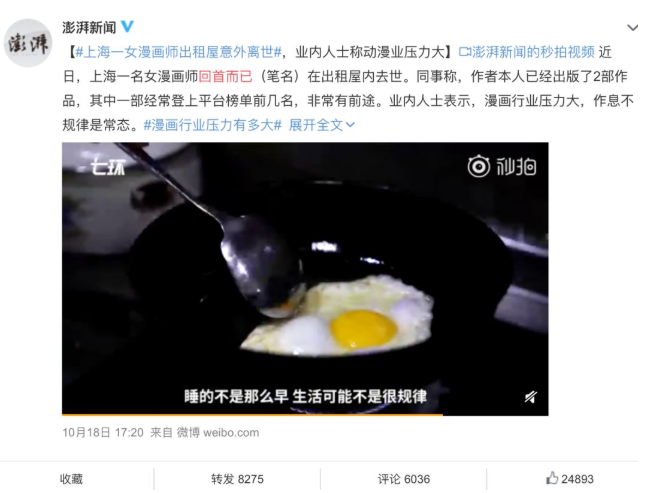This screenshot has height=493, width=655.
Task: Click the blue verified V badge
Action: (127, 27)
